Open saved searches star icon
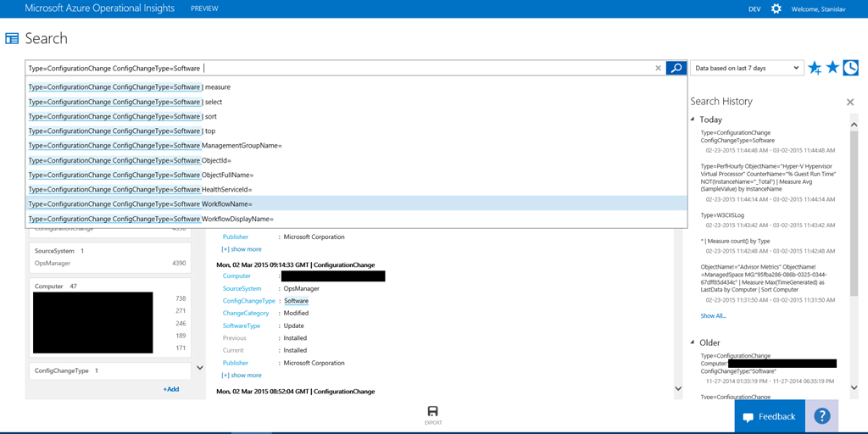 [832, 68]
